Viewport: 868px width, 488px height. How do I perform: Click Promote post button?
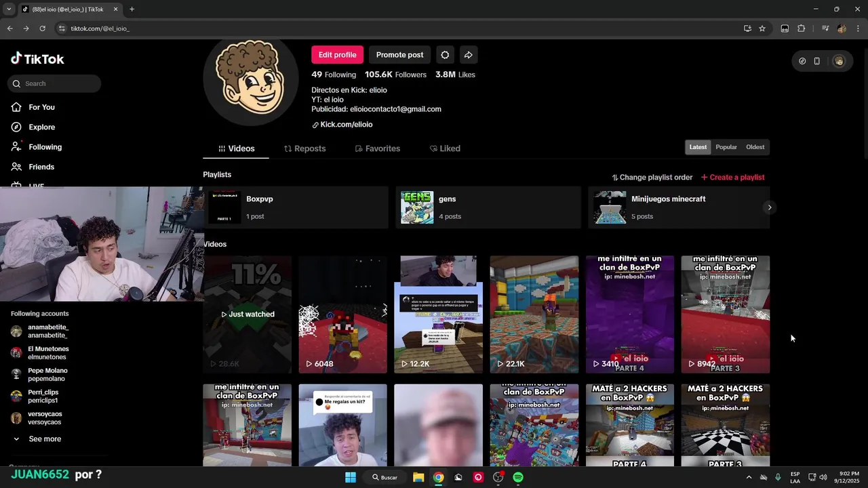tap(399, 55)
